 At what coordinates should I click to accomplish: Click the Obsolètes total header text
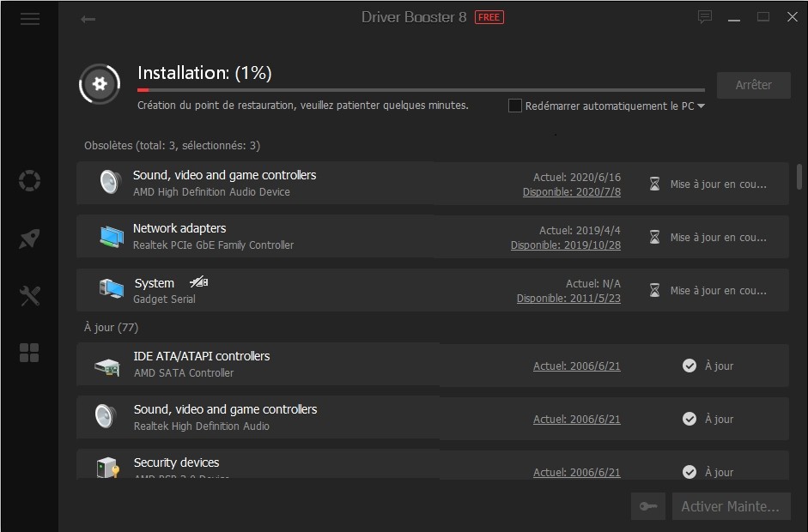click(x=172, y=146)
